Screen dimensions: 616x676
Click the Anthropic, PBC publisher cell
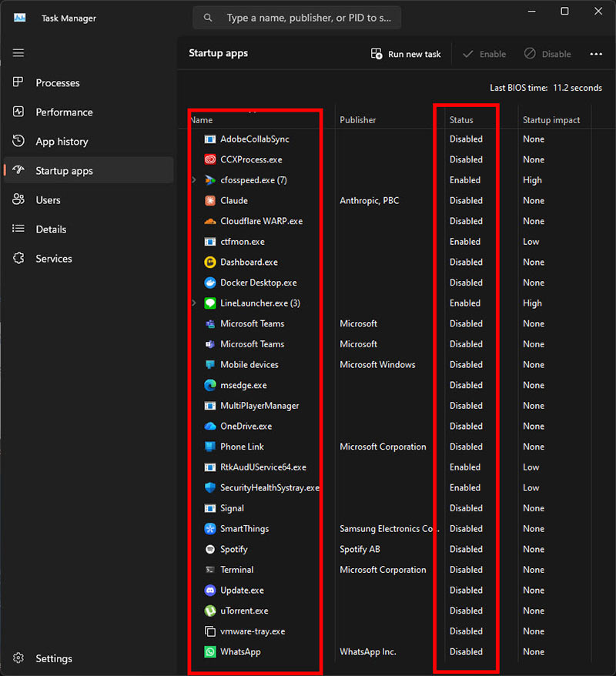coord(370,201)
